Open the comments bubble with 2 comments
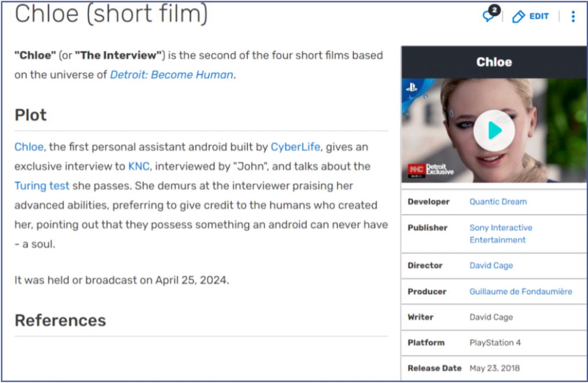Screen dimensions: 588x383 tap(492, 14)
